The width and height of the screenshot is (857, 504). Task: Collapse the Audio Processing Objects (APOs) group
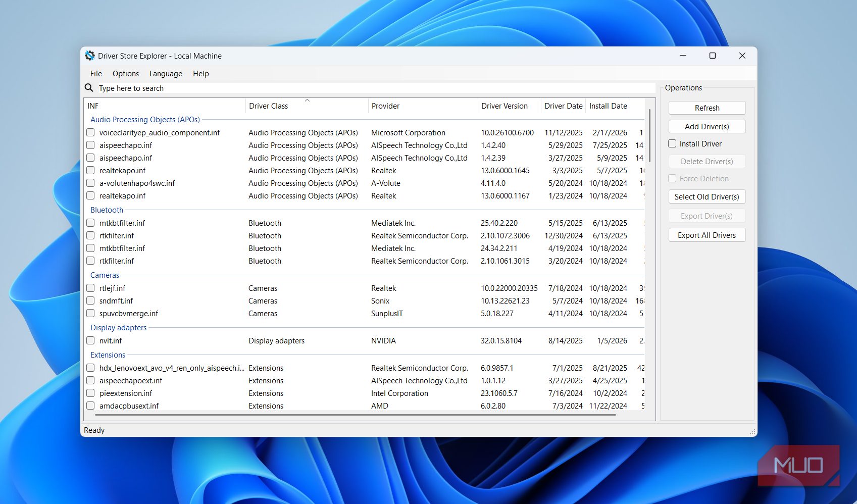[x=145, y=120]
